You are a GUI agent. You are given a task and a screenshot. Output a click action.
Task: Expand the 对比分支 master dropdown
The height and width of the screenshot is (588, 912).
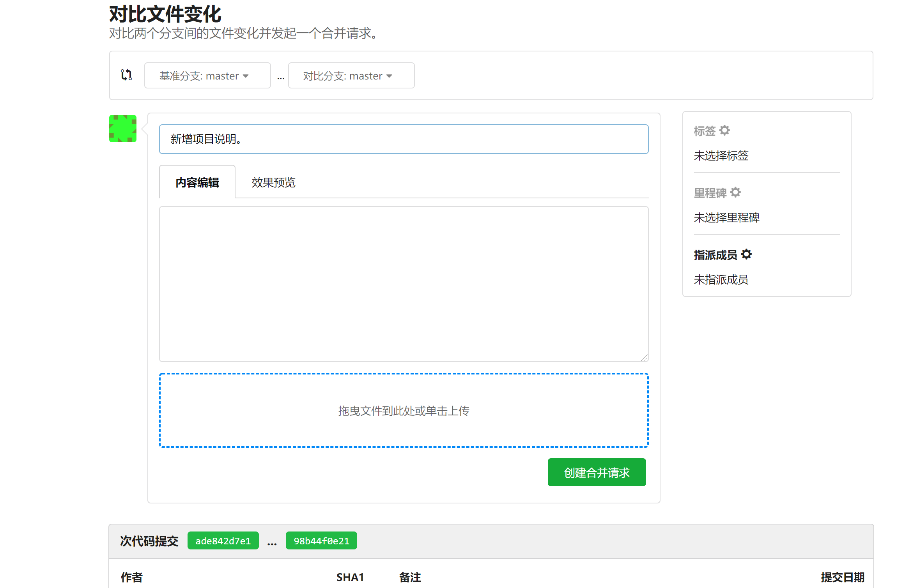(x=351, y=76)
